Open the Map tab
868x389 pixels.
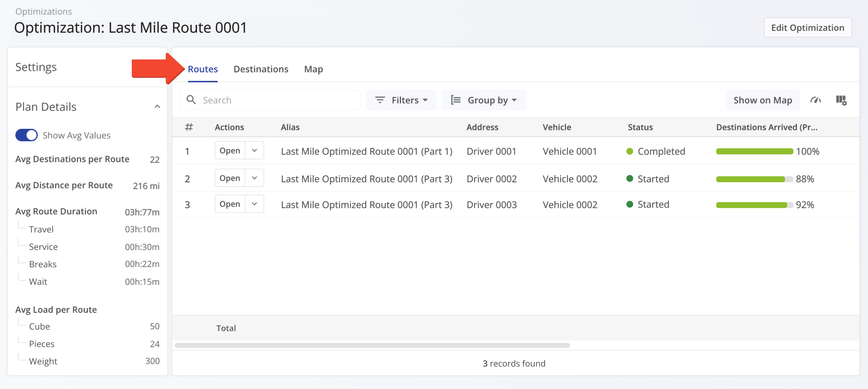(x=313, y=69)
